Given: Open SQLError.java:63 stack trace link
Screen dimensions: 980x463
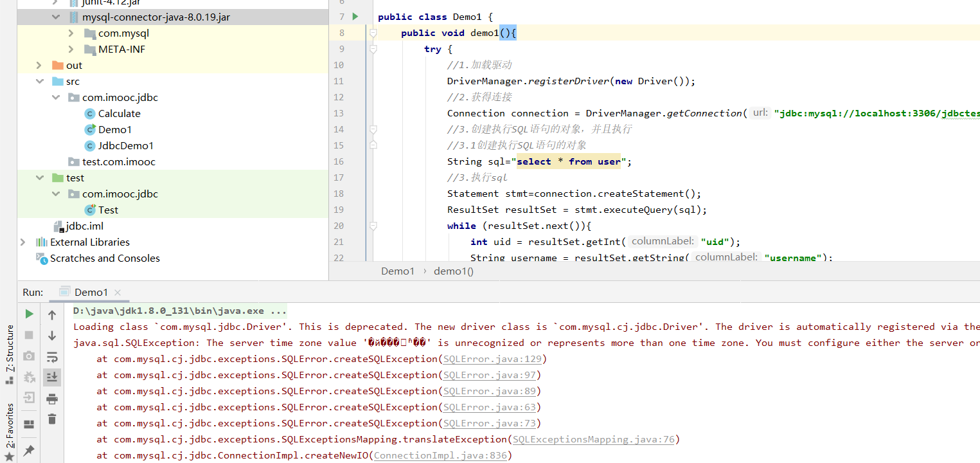Looking at the screenshot, I should pos(490,407).
